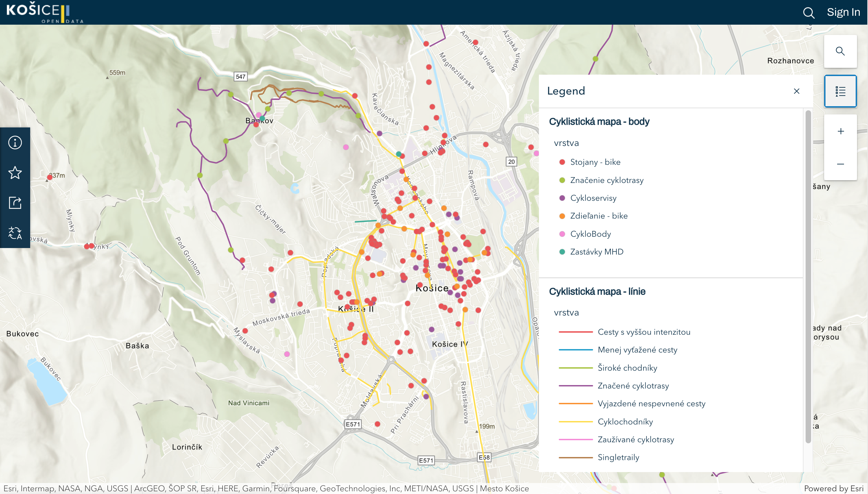Click the yellow line swatch for Cyklochodníky
This screenshot has width=868, height=494.
[x=576, y=422]
